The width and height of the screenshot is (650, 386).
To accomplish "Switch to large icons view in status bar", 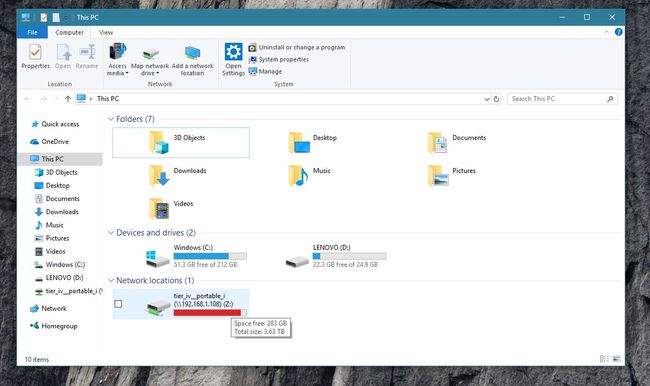I will click(616, 359).
